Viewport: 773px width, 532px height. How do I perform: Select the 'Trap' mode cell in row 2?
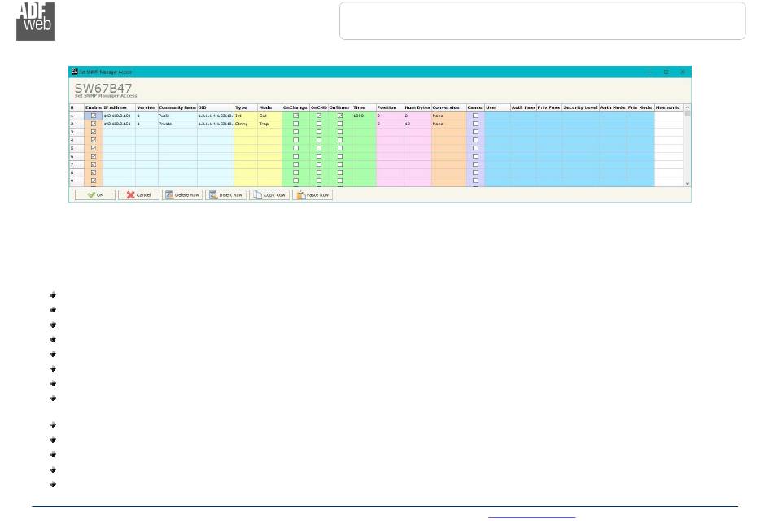click(x=269, y=124)
